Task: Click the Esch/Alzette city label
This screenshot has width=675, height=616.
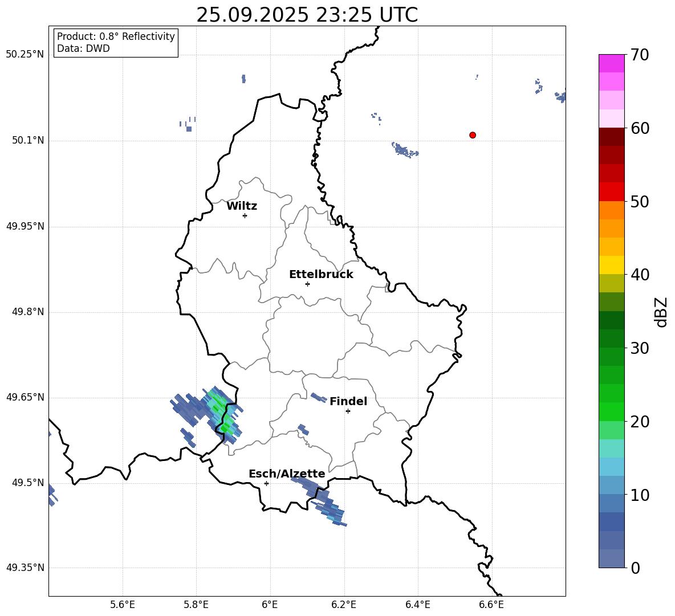Action: click(x=287, y=474)
